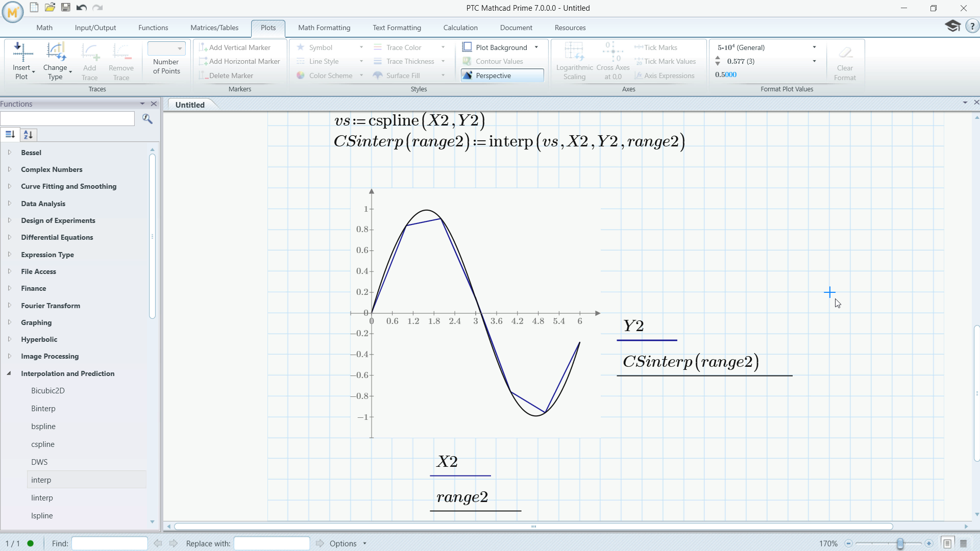Click the Save disk icon
Viewport: 980px width, 551px height.
(x=66, y=7)
